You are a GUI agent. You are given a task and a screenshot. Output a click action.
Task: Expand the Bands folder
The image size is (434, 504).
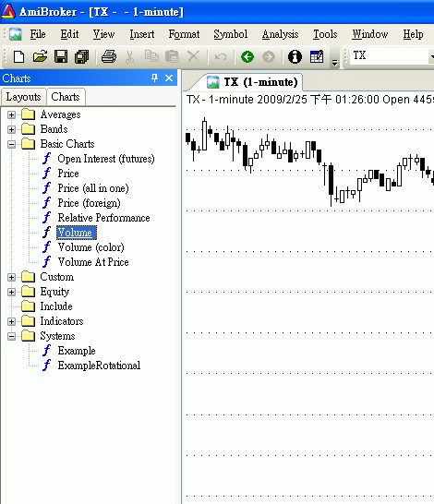(12, 129)
